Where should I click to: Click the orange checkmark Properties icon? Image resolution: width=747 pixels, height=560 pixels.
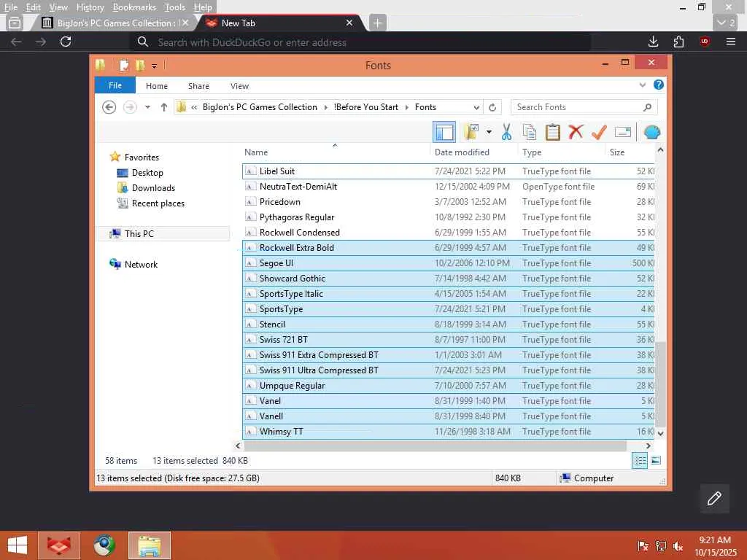[x=599, y=132]
